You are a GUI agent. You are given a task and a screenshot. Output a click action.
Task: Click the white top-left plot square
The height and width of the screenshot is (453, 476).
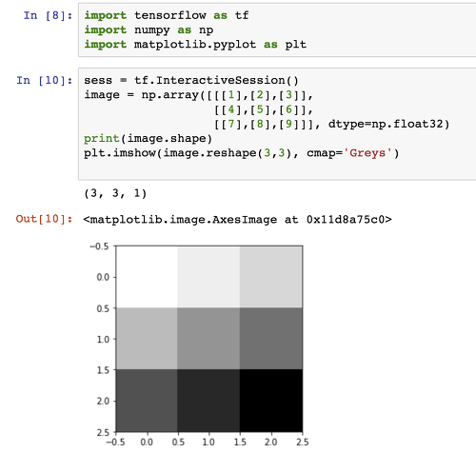point(147,277)
